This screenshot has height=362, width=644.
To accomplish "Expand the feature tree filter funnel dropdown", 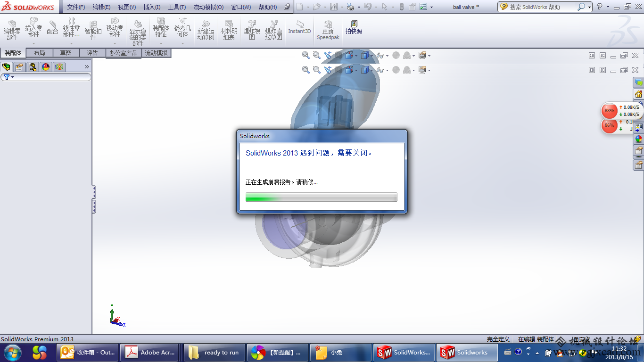I will pos(12,77).
